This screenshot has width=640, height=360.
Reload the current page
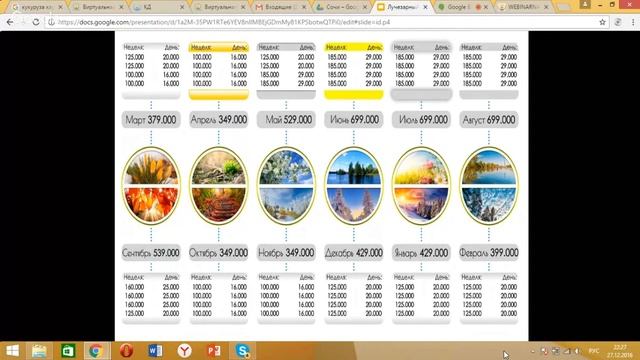tap(36, 22)
